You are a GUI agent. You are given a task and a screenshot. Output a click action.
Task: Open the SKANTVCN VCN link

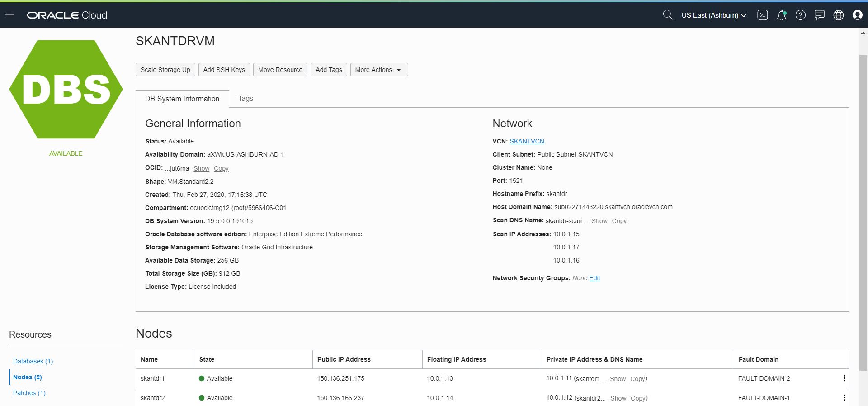pos(527,141)
